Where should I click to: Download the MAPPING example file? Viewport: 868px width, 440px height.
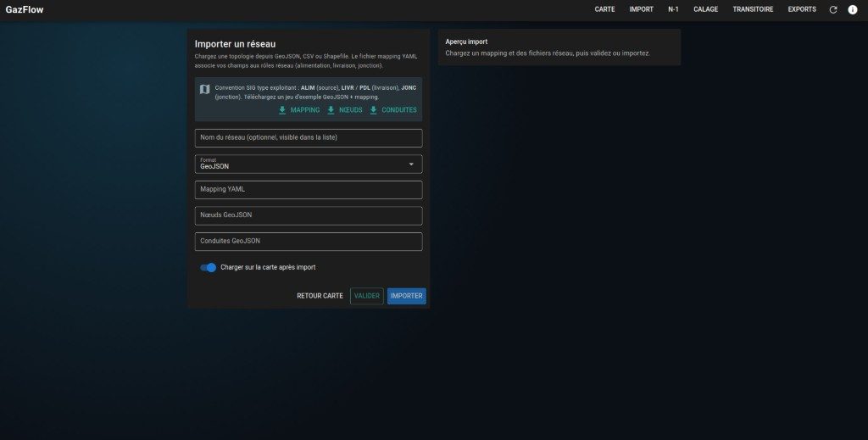coord(299,110)
